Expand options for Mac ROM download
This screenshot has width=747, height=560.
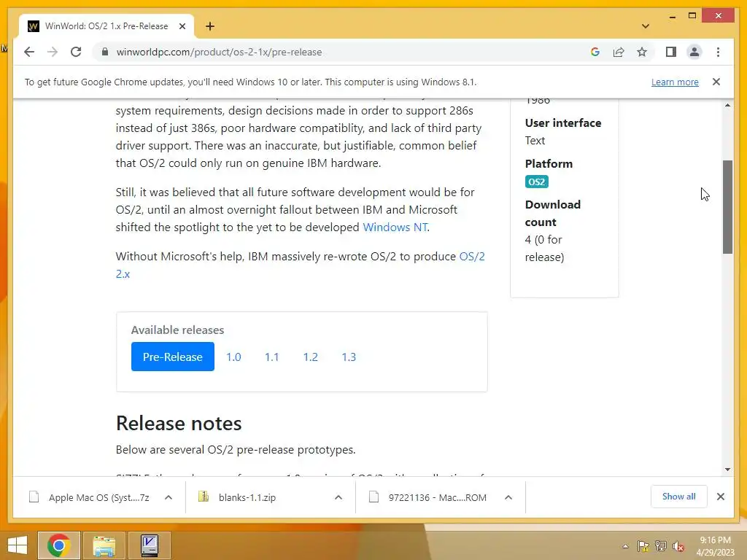pos(508,497)
